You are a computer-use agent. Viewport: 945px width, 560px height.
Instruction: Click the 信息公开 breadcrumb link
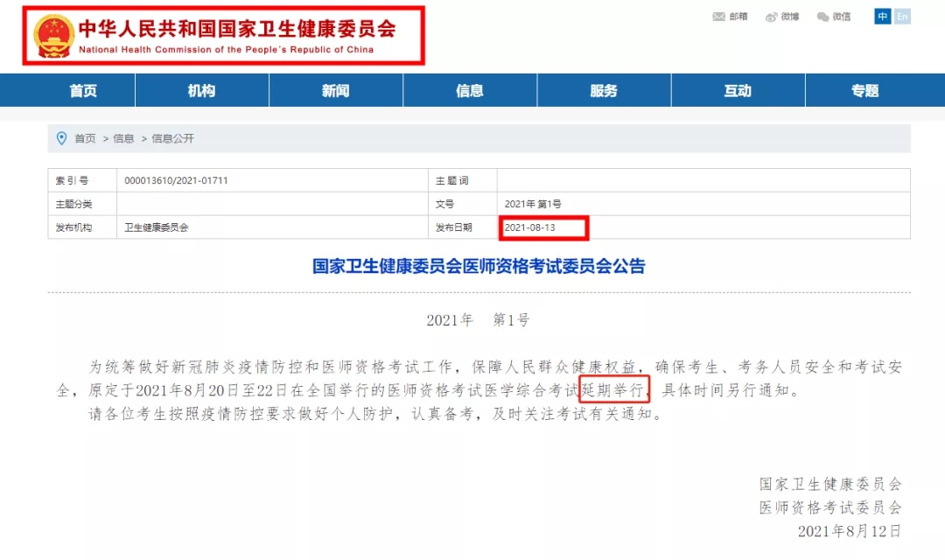[172, 138]
